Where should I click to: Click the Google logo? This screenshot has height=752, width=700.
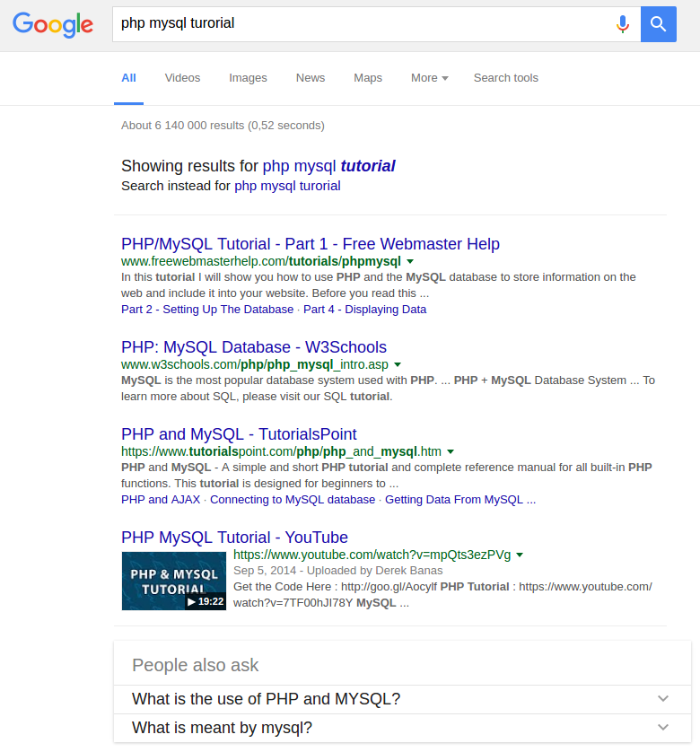pyautogui.click(x=53, y=24)
